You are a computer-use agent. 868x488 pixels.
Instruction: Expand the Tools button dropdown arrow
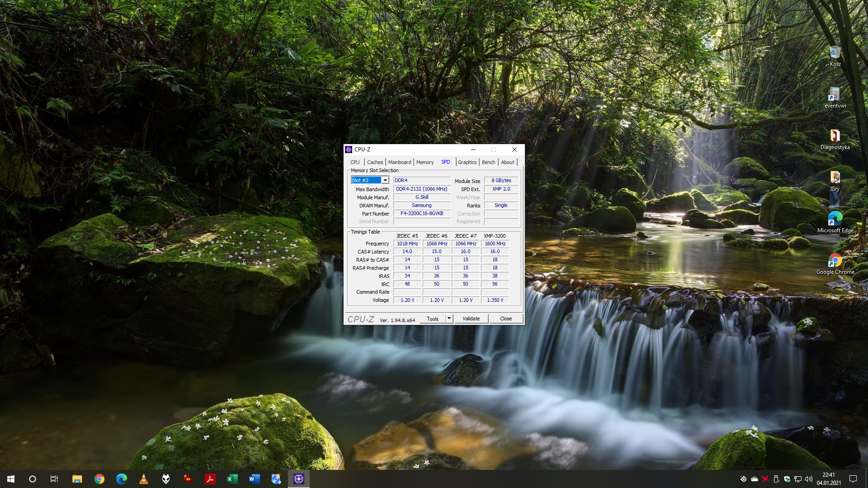(x=449, y=319)
